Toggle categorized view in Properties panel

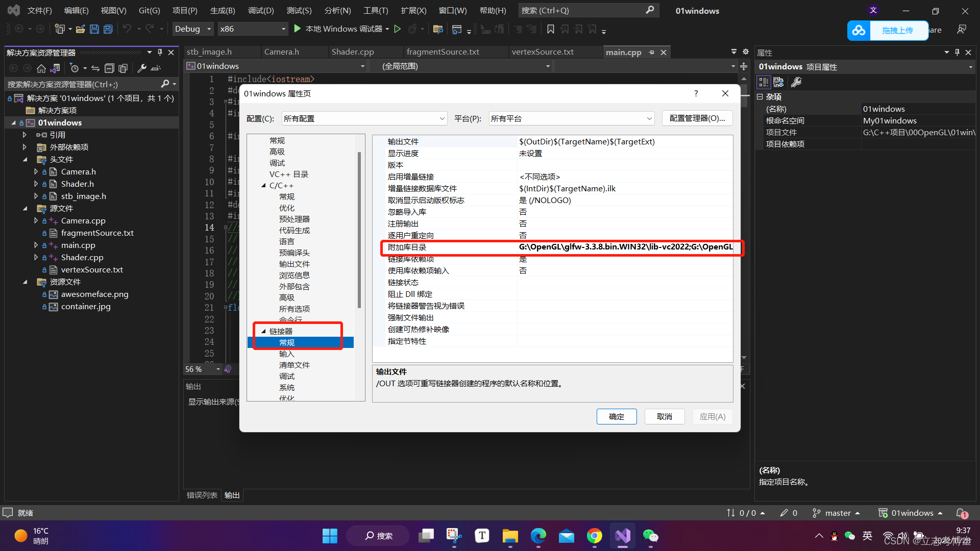click(764, 82)
